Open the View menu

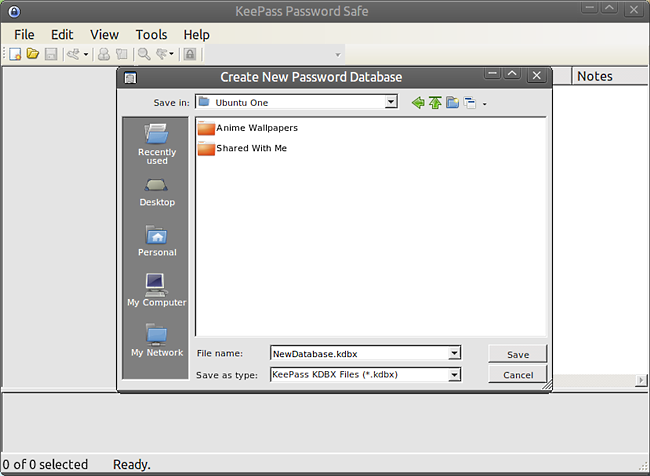[104, 35]
